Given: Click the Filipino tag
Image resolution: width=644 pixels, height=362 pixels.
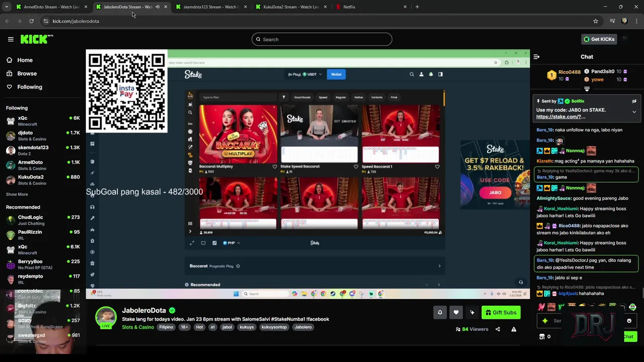Looking at the screenshot, I should (166, 327).
